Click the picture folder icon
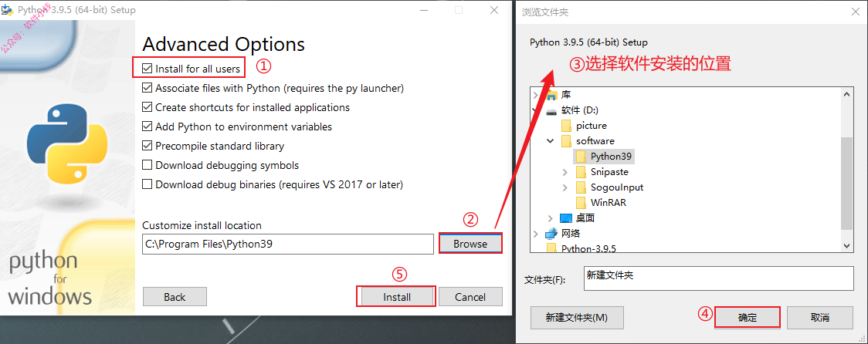 (566, 126)
